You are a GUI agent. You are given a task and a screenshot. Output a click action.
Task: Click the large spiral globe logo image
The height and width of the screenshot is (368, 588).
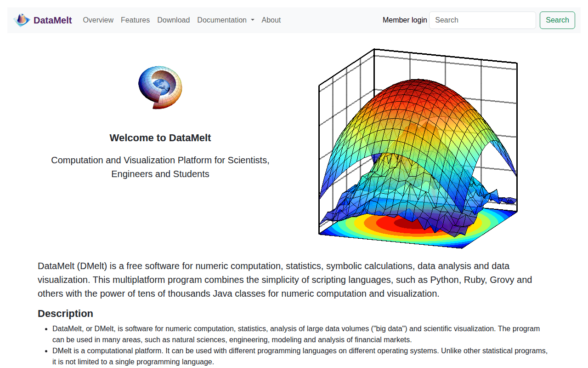[160, 87]
